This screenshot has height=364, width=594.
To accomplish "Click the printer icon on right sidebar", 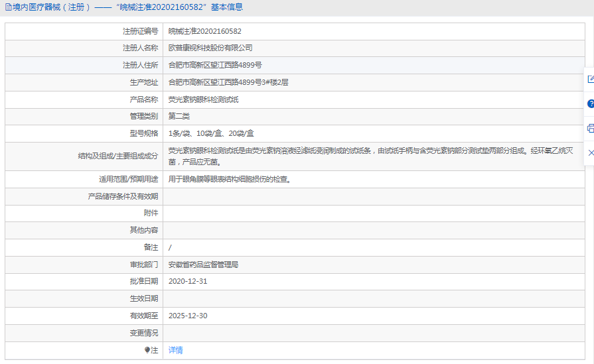I will 590,128.
